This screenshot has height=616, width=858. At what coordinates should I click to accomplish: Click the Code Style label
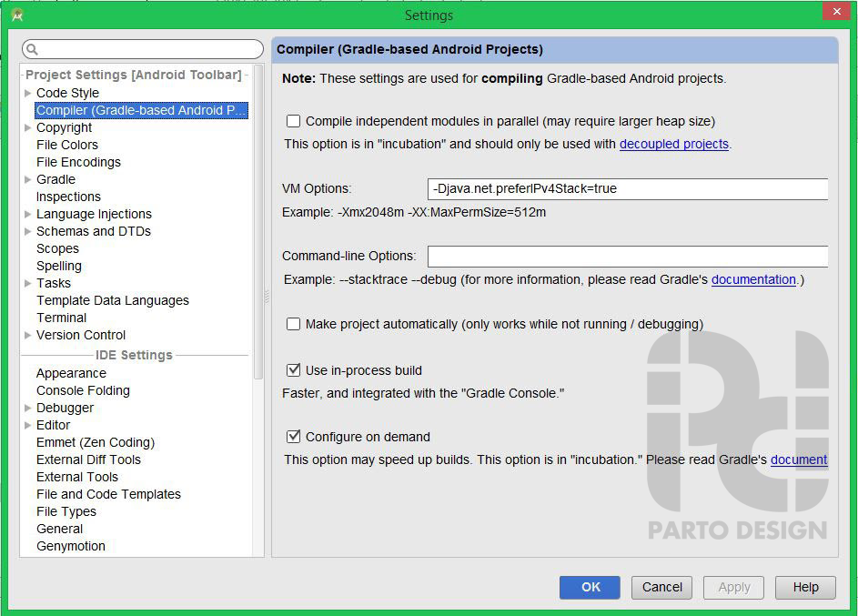[x=68, y=93]
